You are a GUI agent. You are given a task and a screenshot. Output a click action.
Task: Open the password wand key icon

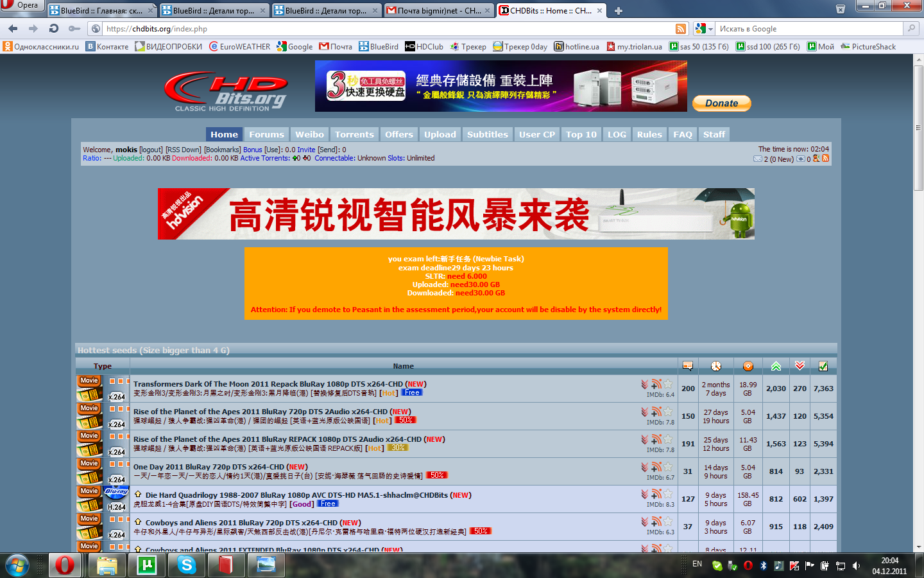pyautogui.click(x=74, y=29)
